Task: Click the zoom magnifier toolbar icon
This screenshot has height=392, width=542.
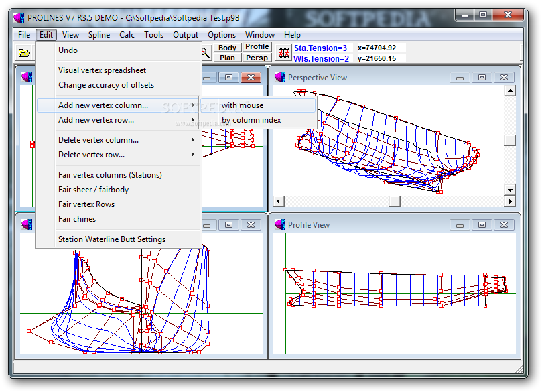Action: [x=206, y=52]
